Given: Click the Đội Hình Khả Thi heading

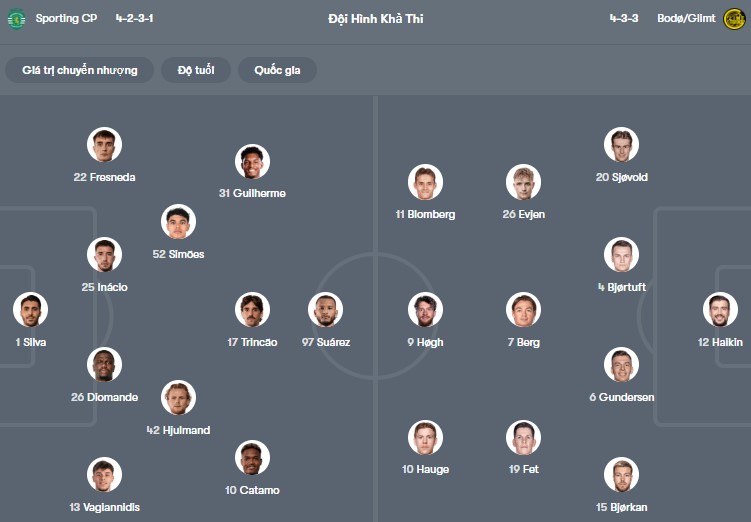Looking at the screenshot, I should (x=375, y=19).
